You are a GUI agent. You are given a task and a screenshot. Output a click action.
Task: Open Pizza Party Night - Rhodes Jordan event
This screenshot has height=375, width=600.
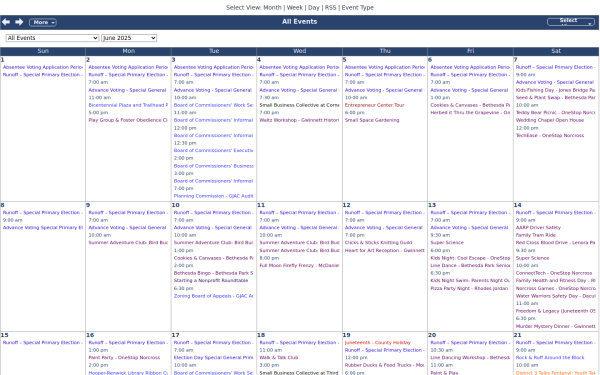click(x=470, y=288)
